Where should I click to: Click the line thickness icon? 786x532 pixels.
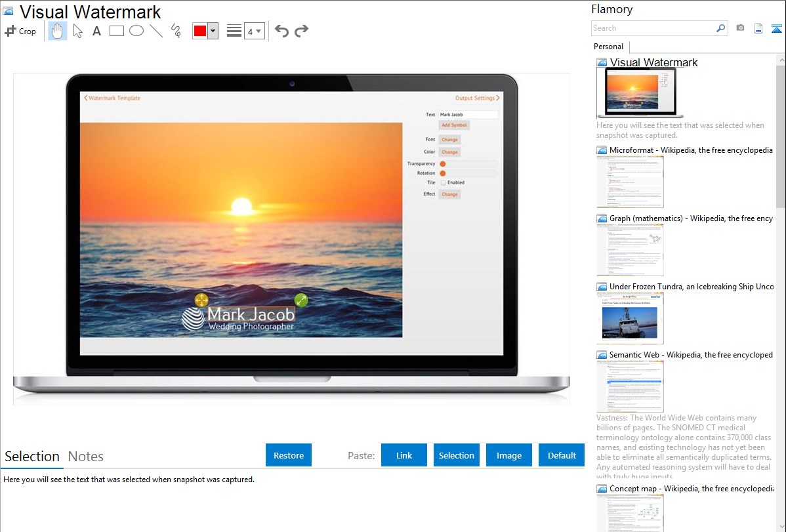(234, 31)
